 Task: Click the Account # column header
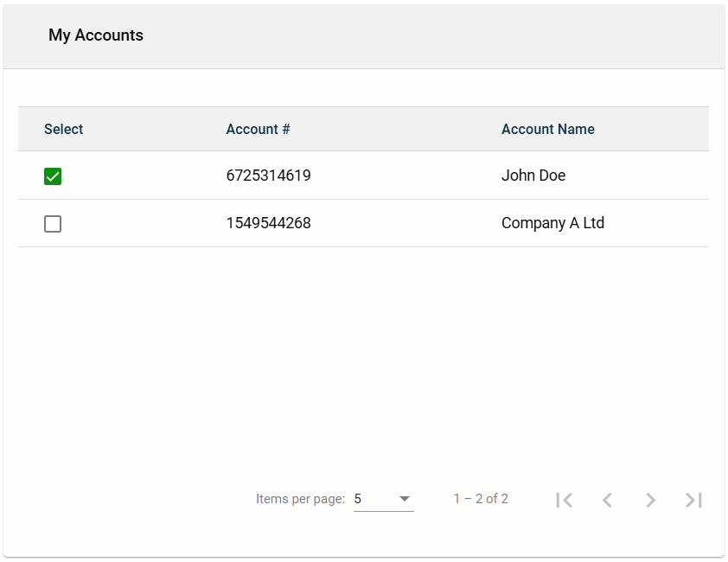pyautogui.click(x=258, y=129)
